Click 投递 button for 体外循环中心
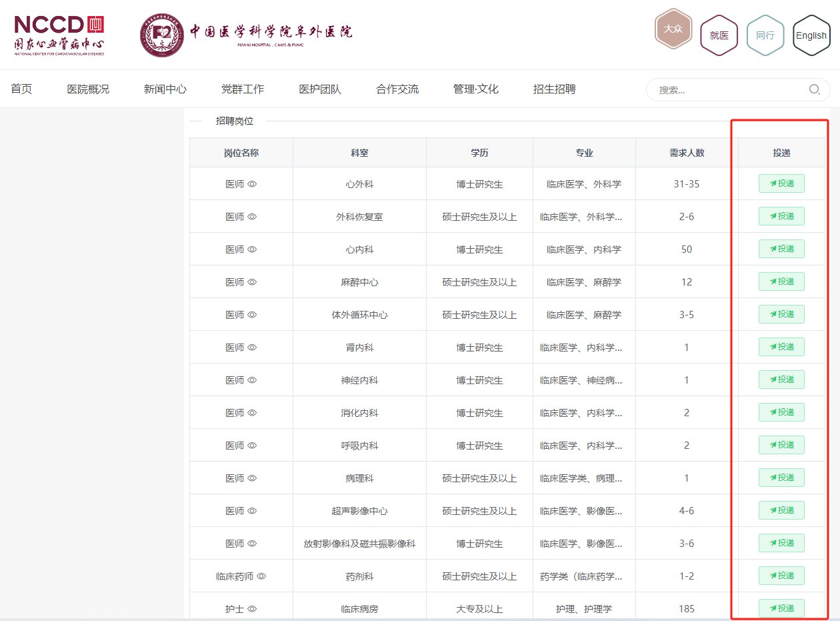Viewport: 840px width, 621px height. coord(781,314)
